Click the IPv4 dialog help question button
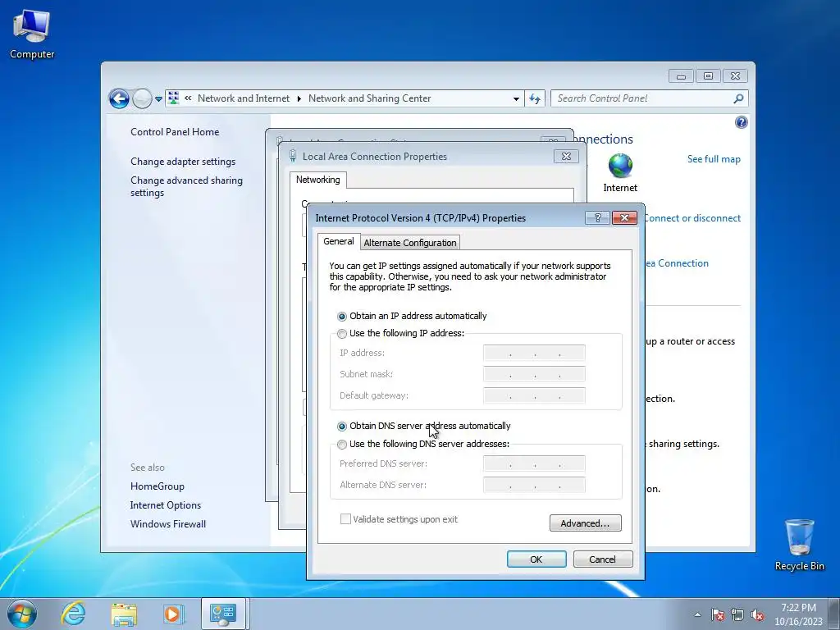 (598, 217)
